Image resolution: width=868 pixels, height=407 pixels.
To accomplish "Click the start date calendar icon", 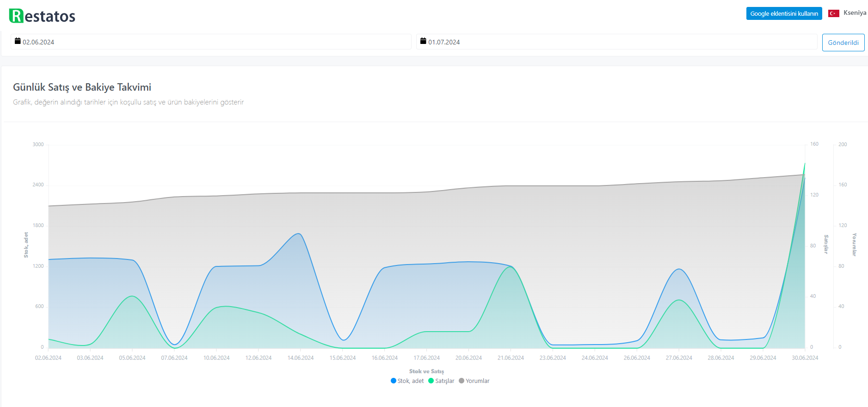I will tap(18, 41).
